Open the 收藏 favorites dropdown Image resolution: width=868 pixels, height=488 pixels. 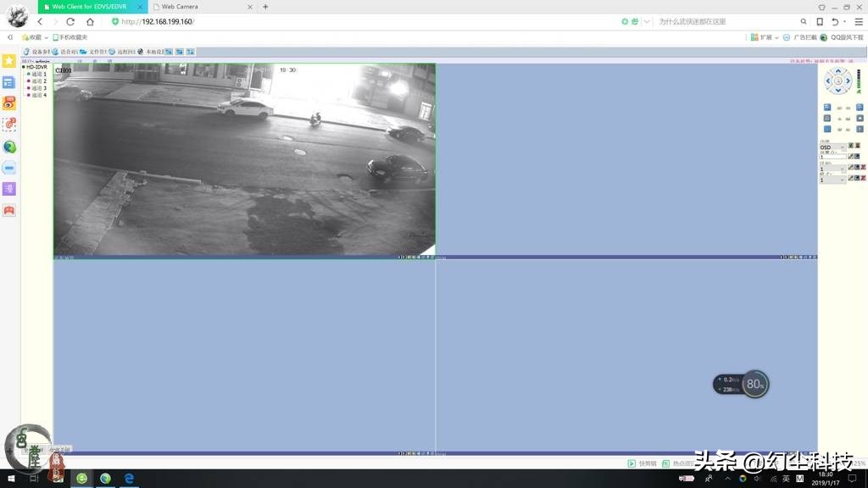pyautogui.click(x=35, y=37)
